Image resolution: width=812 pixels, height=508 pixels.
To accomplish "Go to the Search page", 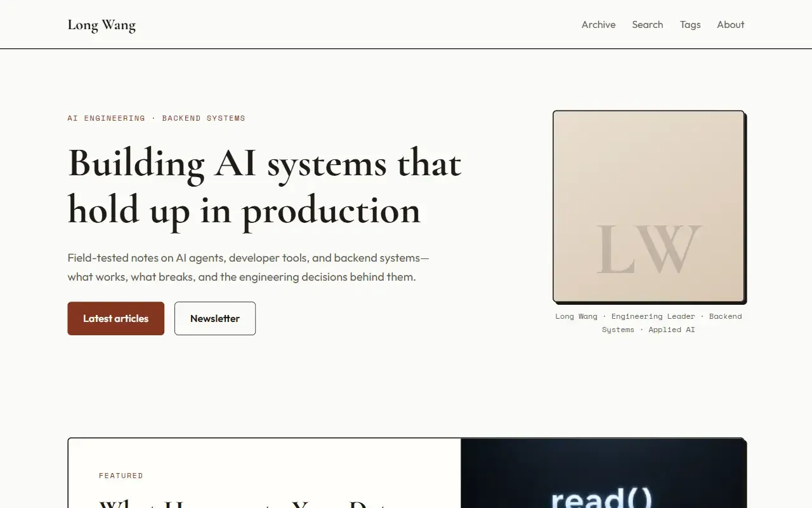I will pos(647,25).
